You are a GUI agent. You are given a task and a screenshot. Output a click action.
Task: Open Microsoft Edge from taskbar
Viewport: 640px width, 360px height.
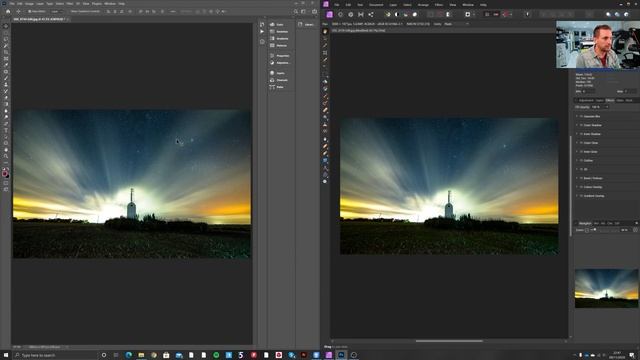point(129,355)
